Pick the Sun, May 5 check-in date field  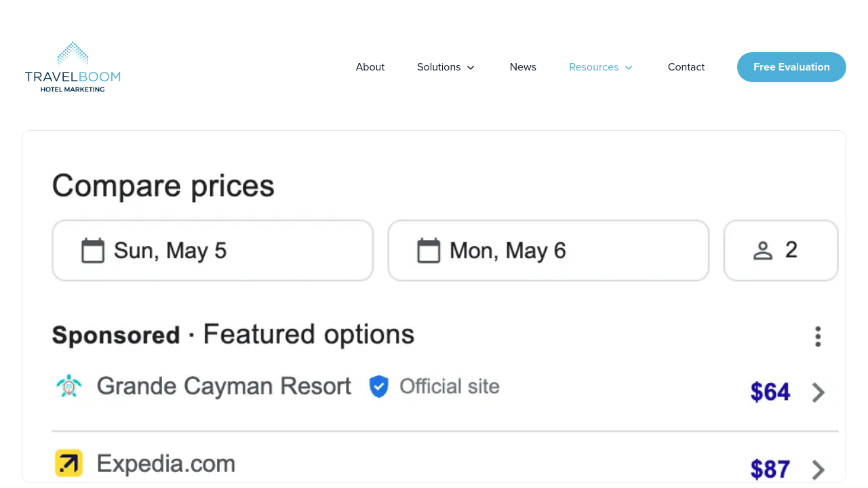212,251
